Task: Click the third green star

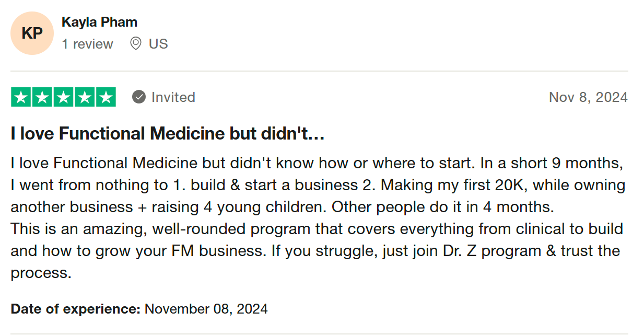Action: pos(63,97)
